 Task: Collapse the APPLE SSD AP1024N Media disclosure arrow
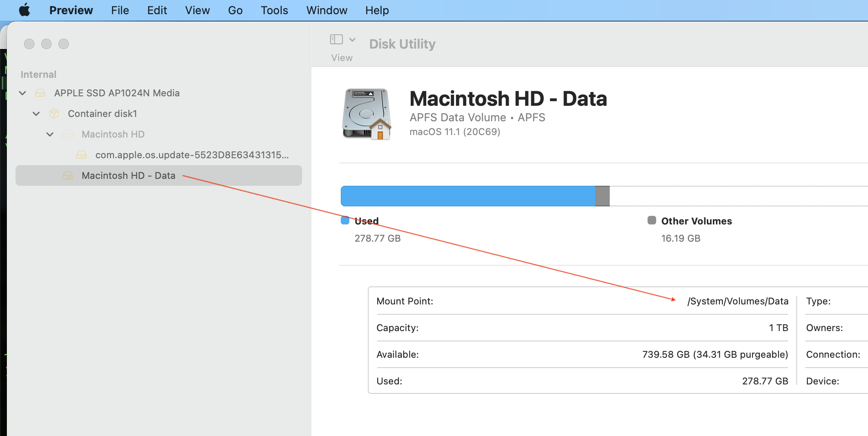click(23, 93)
